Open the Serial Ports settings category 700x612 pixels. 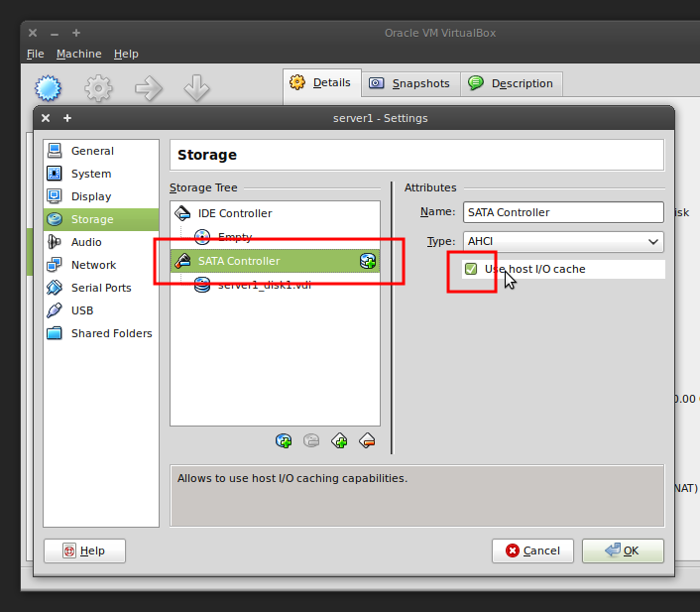coord(101,288)
